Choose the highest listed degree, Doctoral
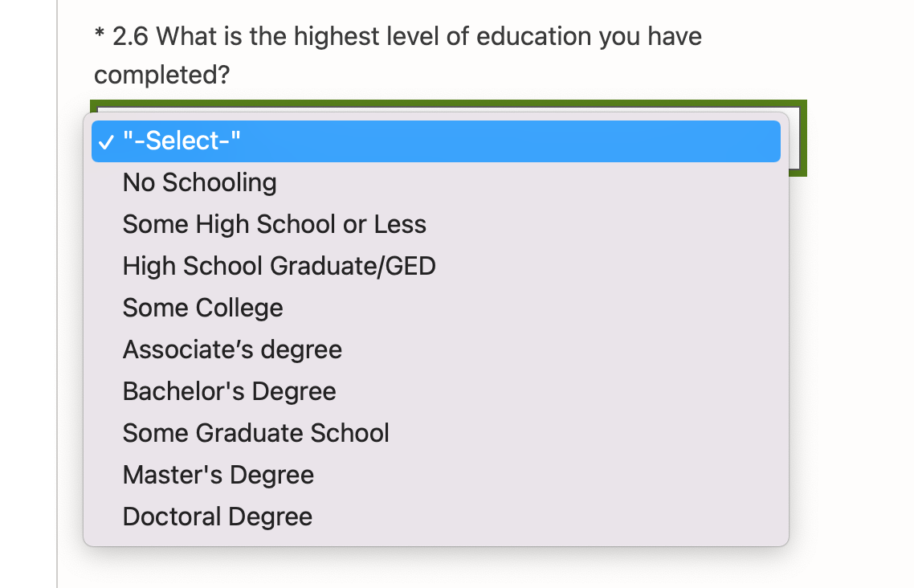Viewport: 914px width, 588px height. (x=217, y=517)
